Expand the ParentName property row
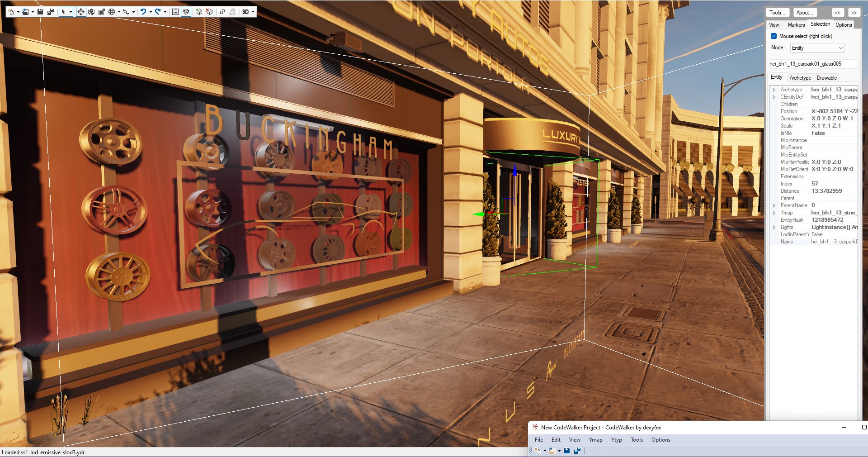This screenshot has width=868, height=457. (774, 205)
